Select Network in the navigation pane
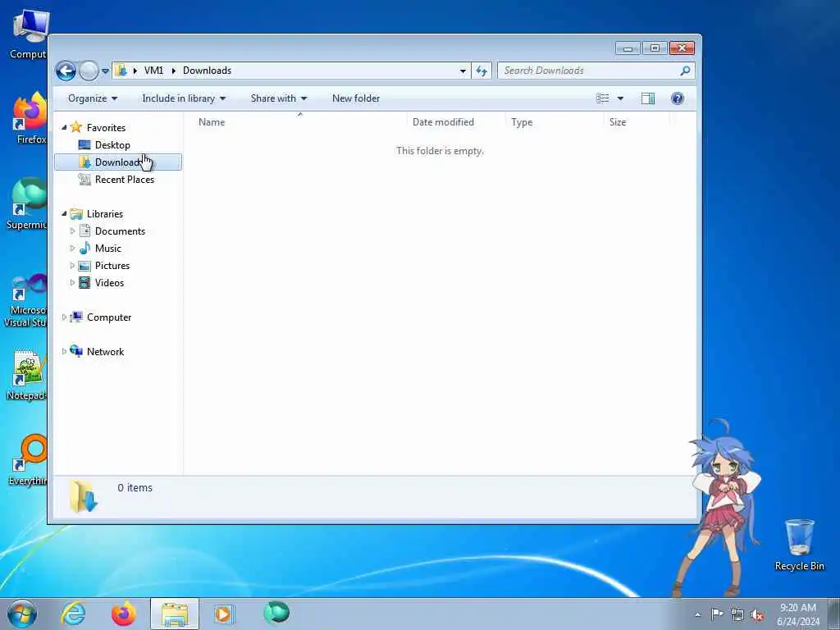Image resolution: width=840 pixels, height=630 pixels. (105, 351)
